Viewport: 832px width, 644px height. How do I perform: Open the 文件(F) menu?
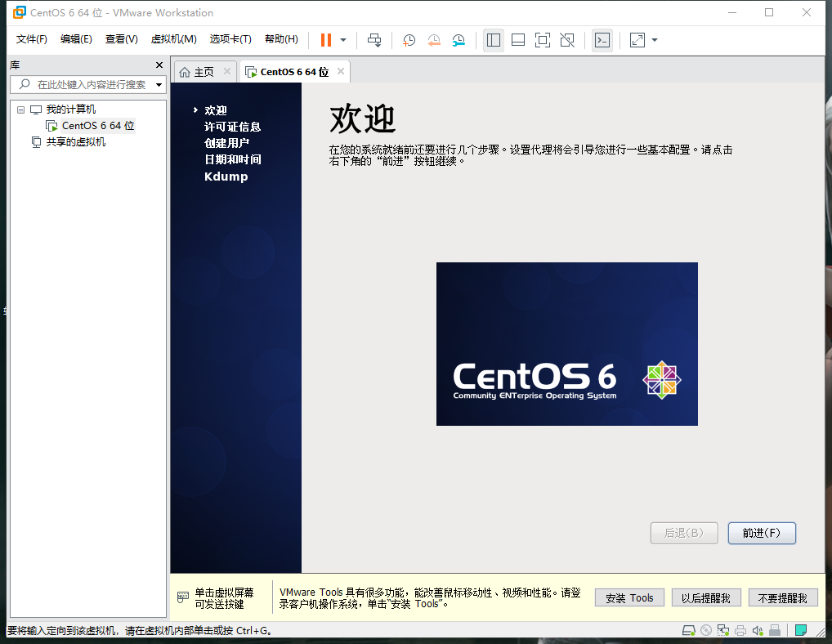(x=31, y=39)
